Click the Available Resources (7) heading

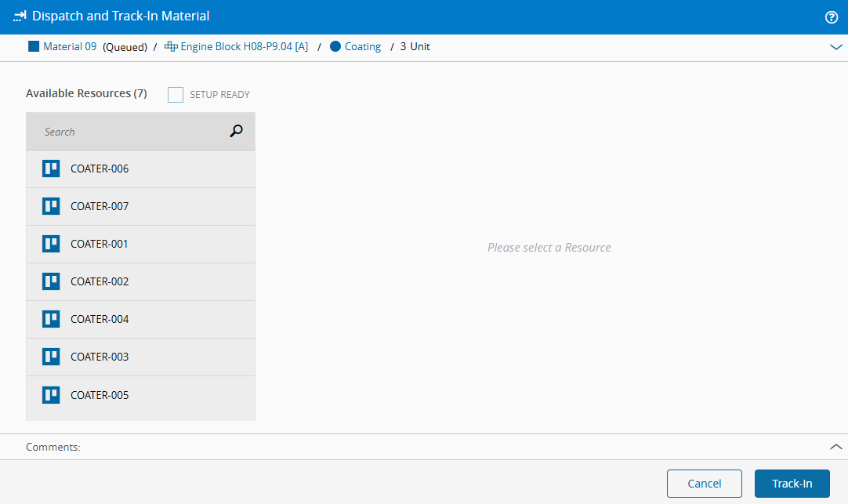(86, 93)
